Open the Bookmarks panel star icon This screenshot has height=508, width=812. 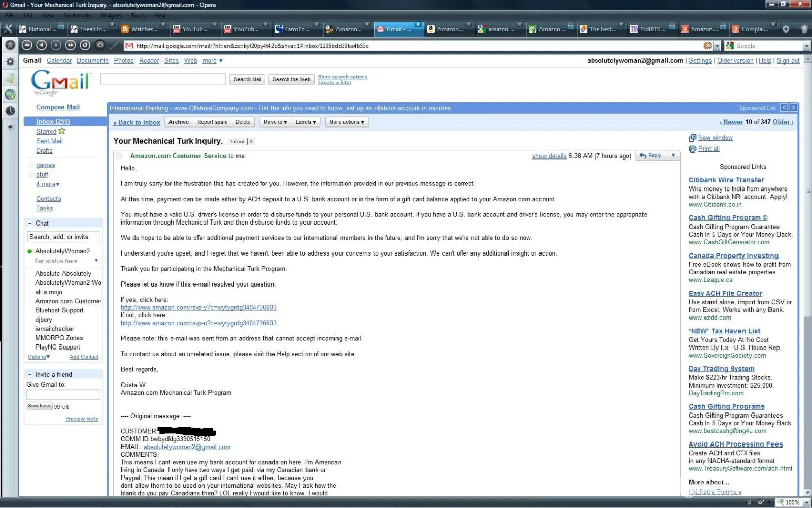(10, 45)
